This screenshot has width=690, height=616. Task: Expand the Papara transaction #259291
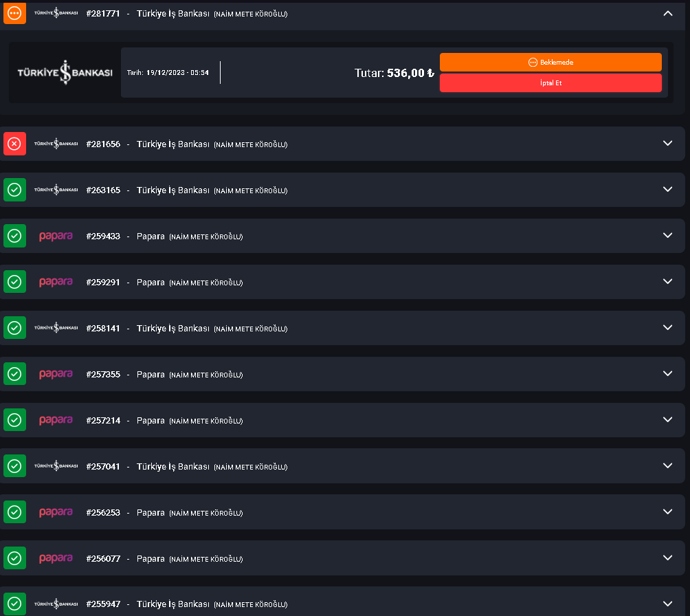(x=667, y=281)
